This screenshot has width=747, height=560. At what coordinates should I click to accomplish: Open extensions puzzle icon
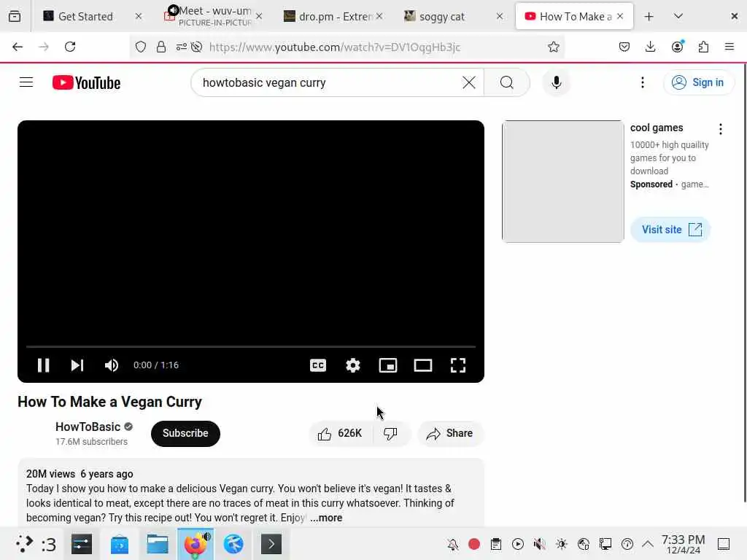click(703, 47)
